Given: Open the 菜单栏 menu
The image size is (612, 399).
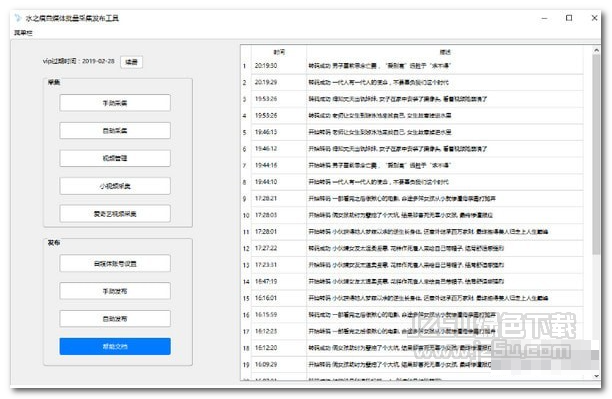Looking at the screenshot, I should coord(23,33).
